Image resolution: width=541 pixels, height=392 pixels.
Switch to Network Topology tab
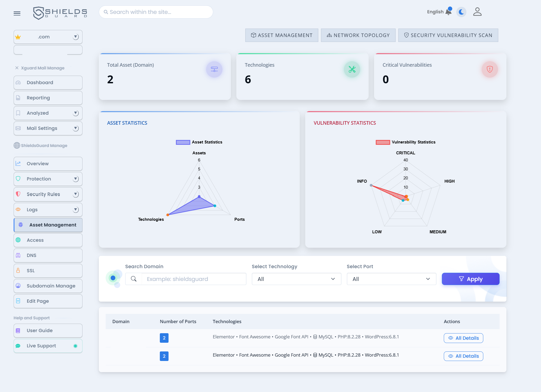tap(358, 35)
